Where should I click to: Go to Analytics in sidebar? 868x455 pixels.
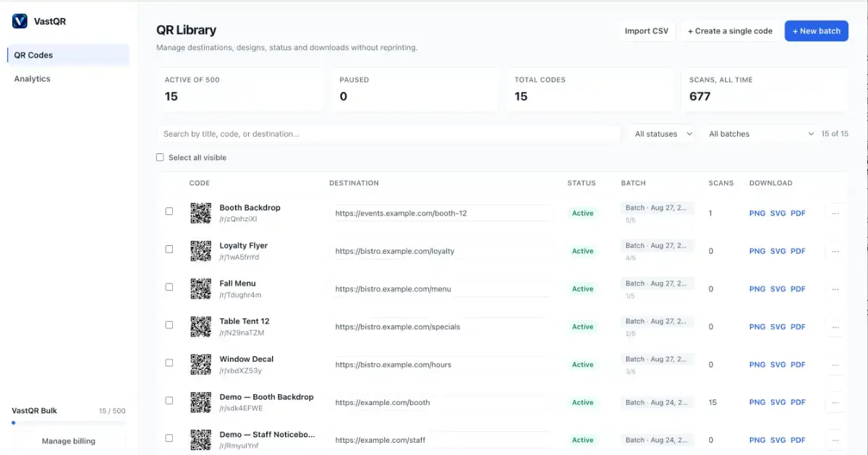pyautogui.click(x=68, y=79)
